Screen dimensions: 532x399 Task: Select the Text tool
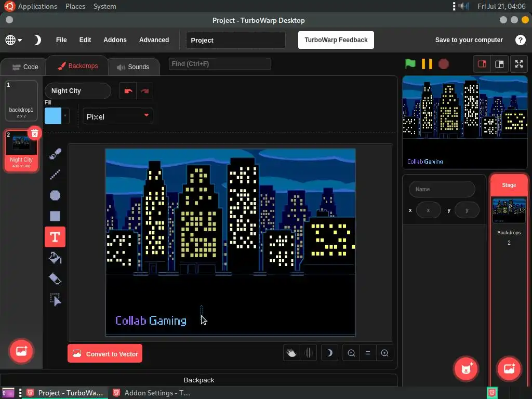[x=55, y=237]
